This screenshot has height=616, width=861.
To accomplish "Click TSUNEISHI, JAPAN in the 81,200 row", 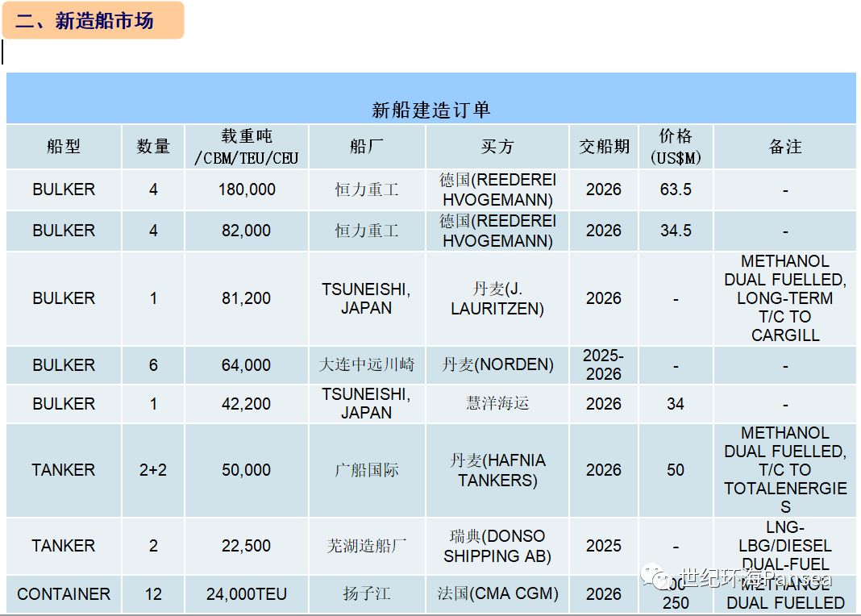I will (366, 298).
